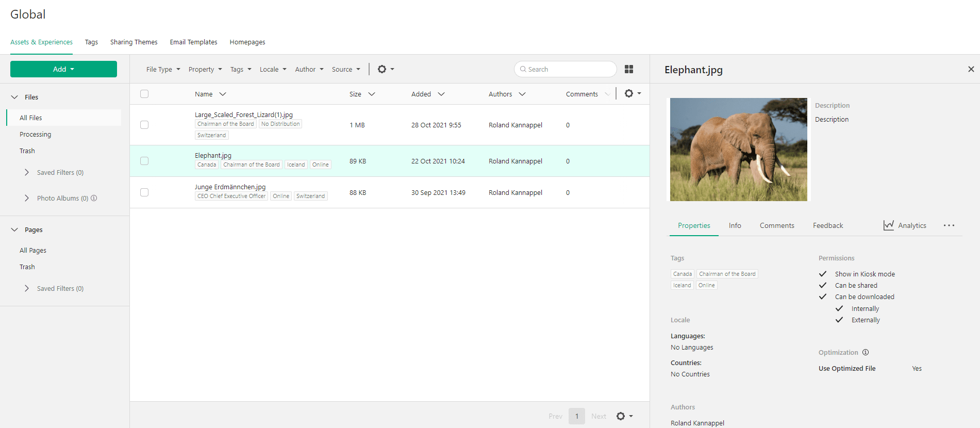Close the Elephant.jpg details panel
Screen dimensions: 980x428
(971, 69)
